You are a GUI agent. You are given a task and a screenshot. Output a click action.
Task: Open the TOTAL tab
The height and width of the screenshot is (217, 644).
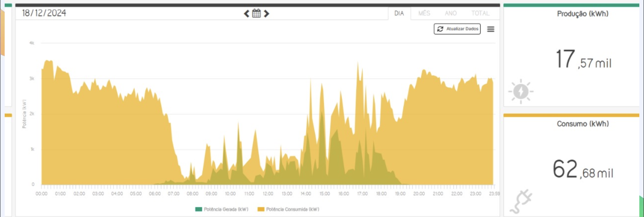click(x=480, y=13)
